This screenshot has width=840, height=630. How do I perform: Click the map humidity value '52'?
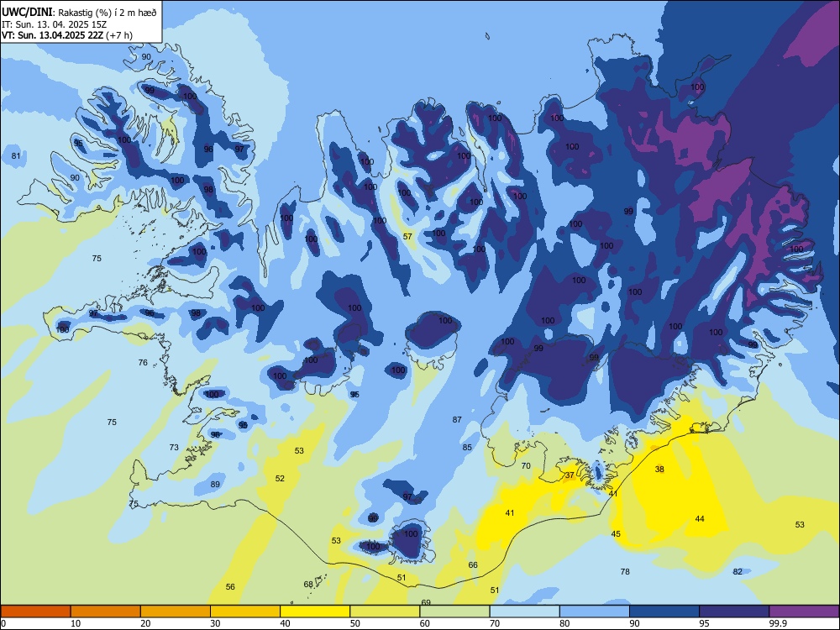click(x=280, y=479)
